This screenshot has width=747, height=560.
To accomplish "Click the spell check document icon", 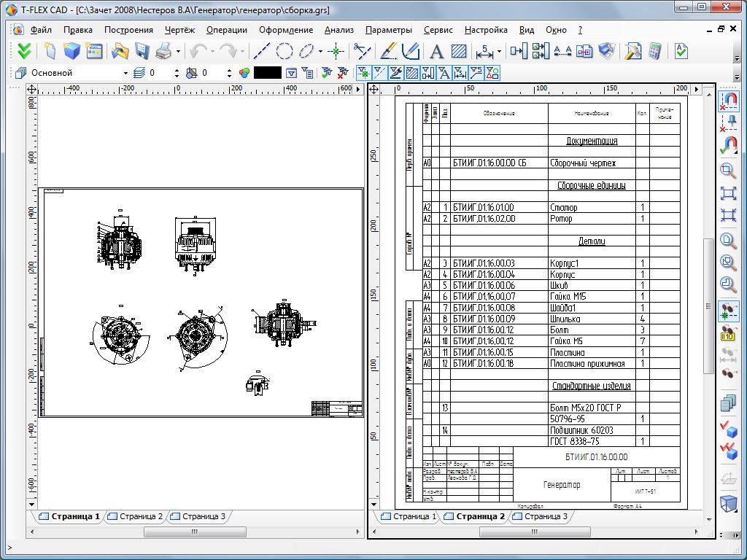I will tap(681, 51).
